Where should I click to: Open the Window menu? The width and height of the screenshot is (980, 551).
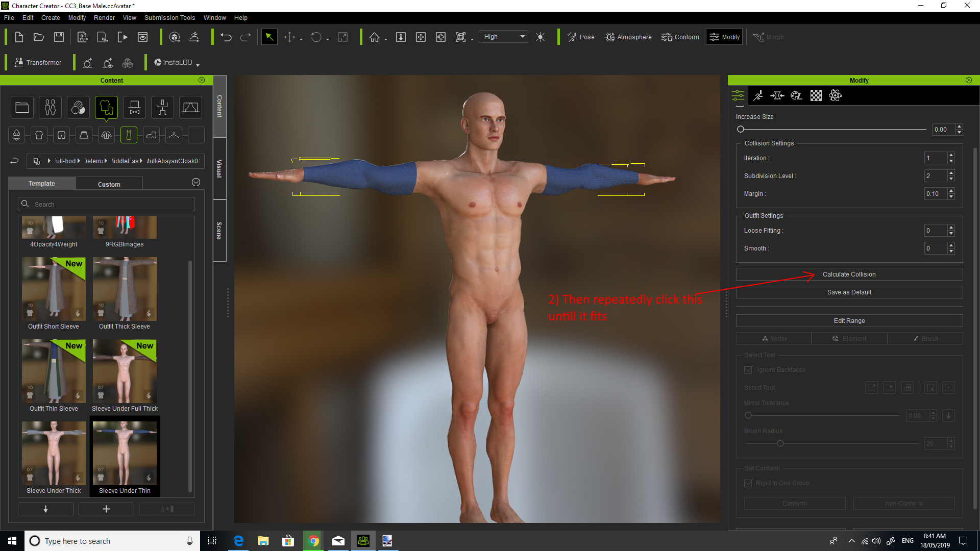coord(215,18)
